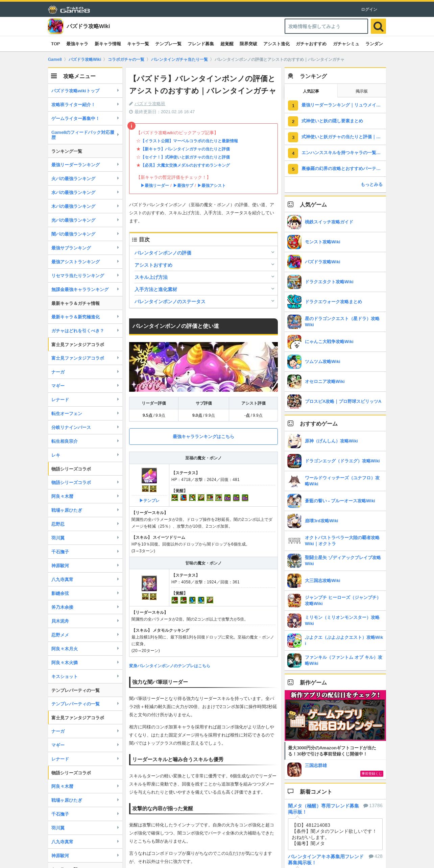Open オセロニア攻略Wiki game icon

(x=294, y=382)
